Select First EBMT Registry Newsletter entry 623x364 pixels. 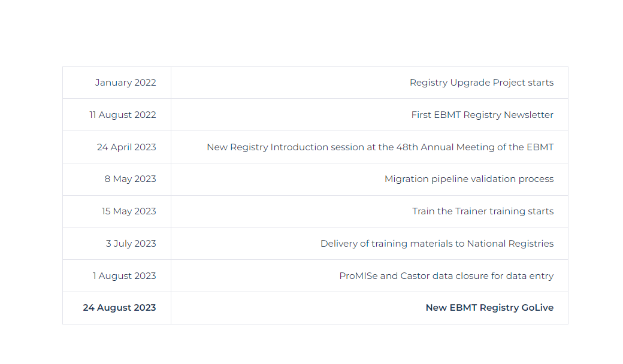(482, 115)
